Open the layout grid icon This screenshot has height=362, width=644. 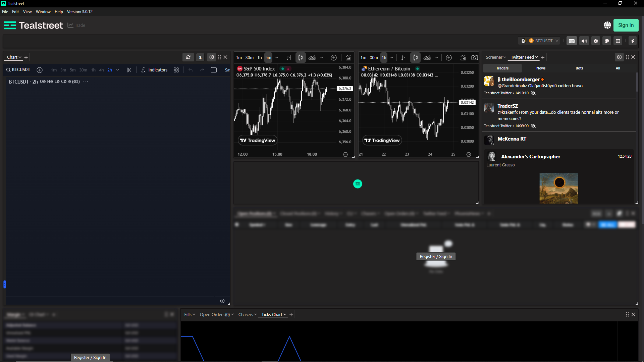(618, 41)
